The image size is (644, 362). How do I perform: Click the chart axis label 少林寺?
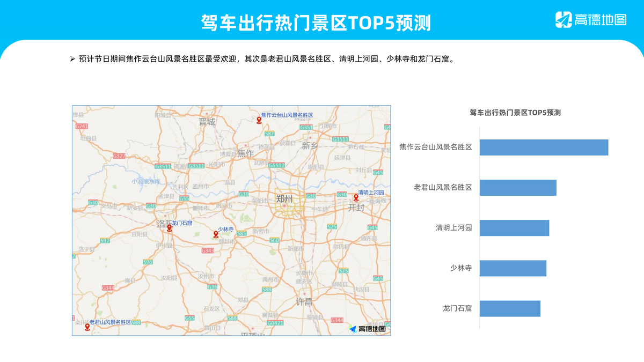(x=462, y=268)
